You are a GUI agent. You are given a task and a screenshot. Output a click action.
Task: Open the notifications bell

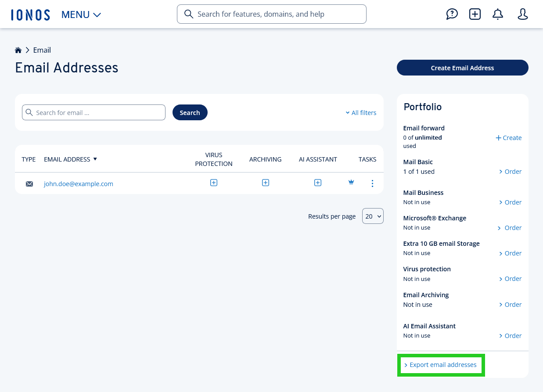(x=497, y=14)
